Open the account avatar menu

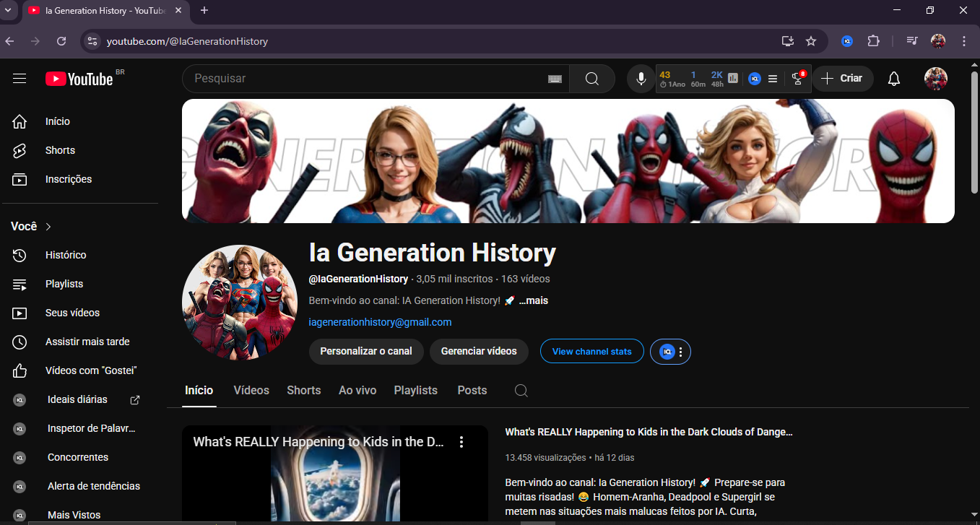(936, 79)
